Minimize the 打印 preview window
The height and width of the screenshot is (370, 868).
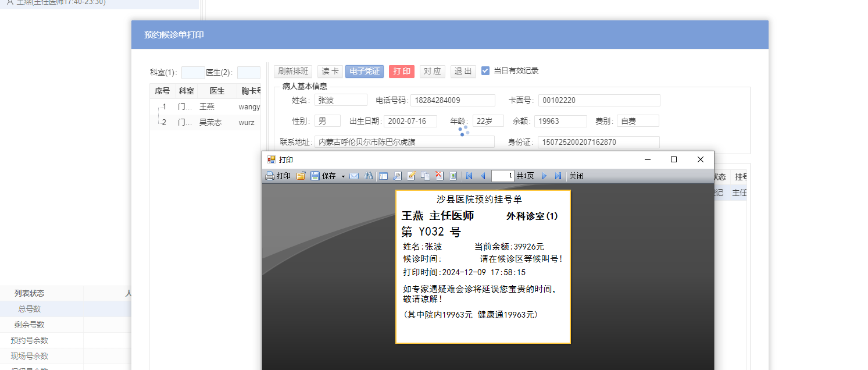tap(648, 159)
